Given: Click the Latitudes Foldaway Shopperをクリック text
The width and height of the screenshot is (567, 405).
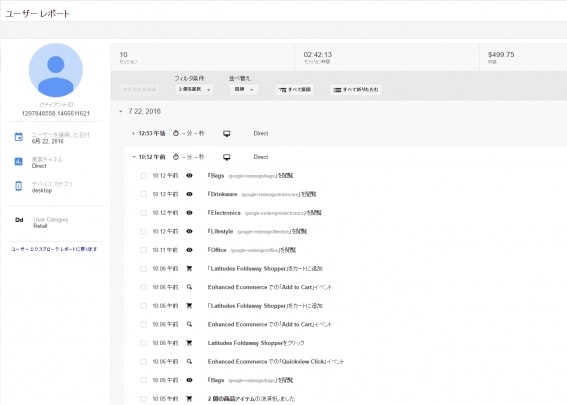Looking at the screenshot, I should [x=256, y=343].
